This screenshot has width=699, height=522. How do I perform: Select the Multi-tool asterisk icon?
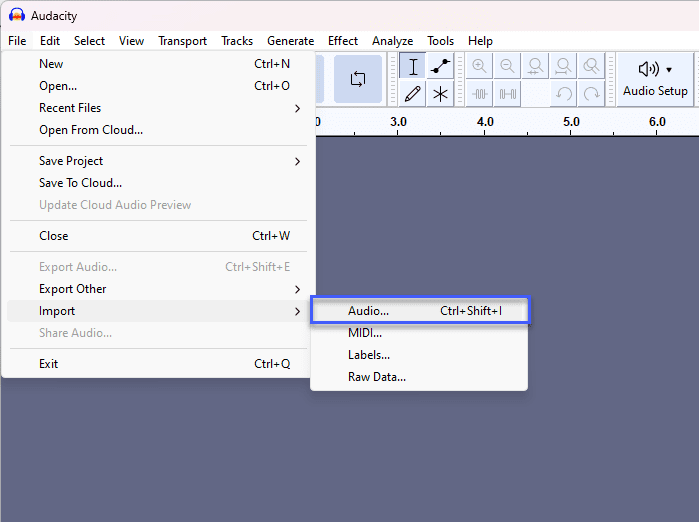click(440, 94)
